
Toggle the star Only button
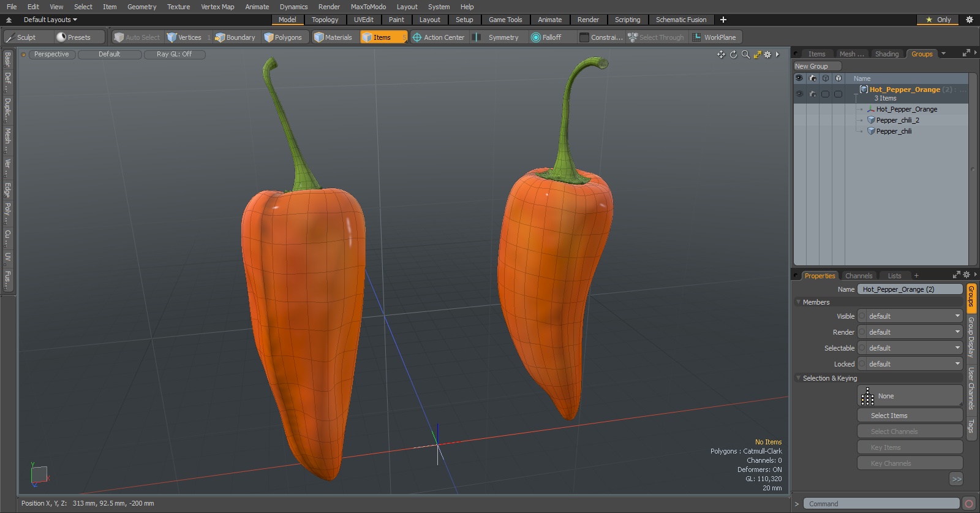(938, 20)
